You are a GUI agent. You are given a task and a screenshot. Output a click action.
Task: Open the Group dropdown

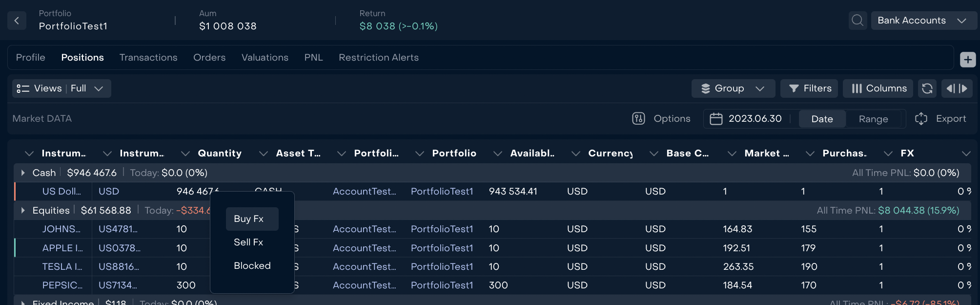click(x=733, y=88)
